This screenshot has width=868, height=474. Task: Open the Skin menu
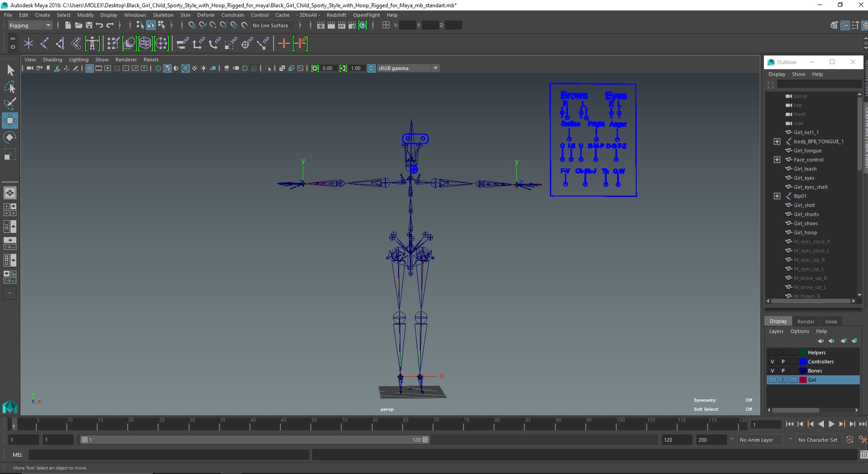185,15
